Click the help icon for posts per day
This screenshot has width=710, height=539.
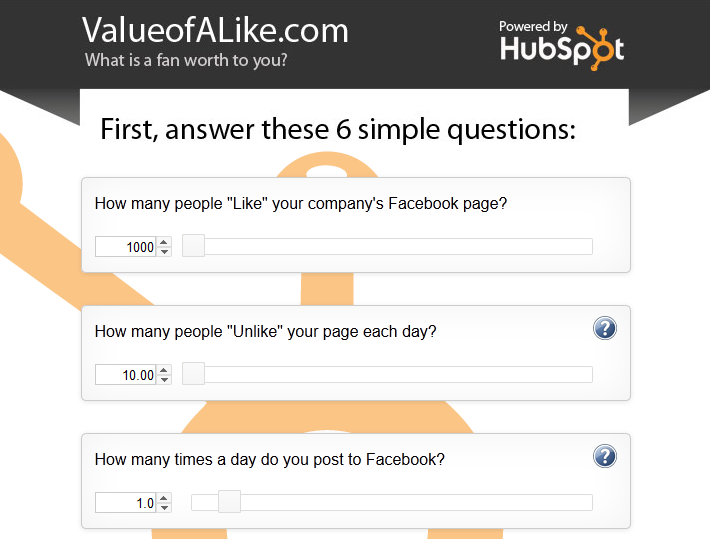[x=604, y=457]
